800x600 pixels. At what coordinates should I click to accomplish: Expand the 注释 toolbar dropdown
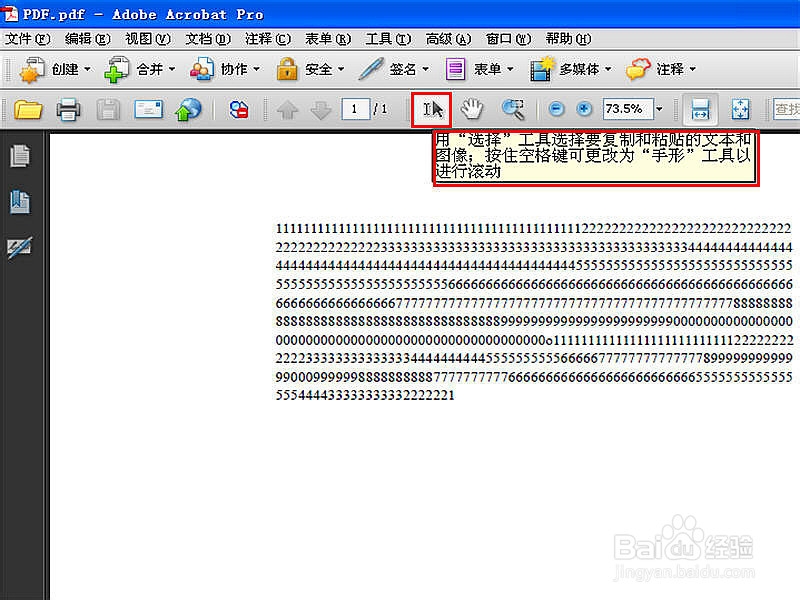pyautogui.click(x=692, y=69)
